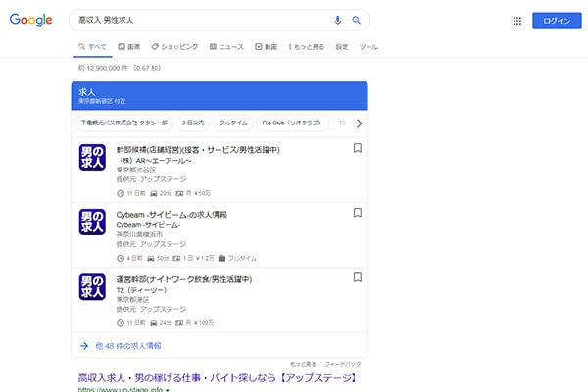Switch to the 動画 tab
This screenshot has width=588, height=392.
point(267,47)
